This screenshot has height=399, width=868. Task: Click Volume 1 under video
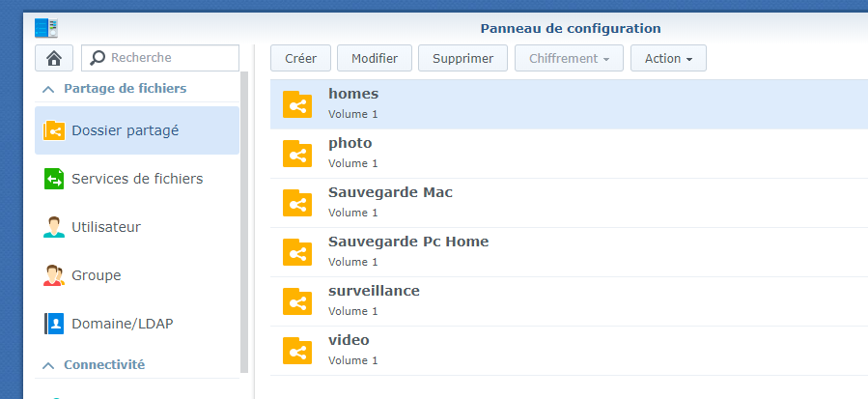tap(352, 360)
